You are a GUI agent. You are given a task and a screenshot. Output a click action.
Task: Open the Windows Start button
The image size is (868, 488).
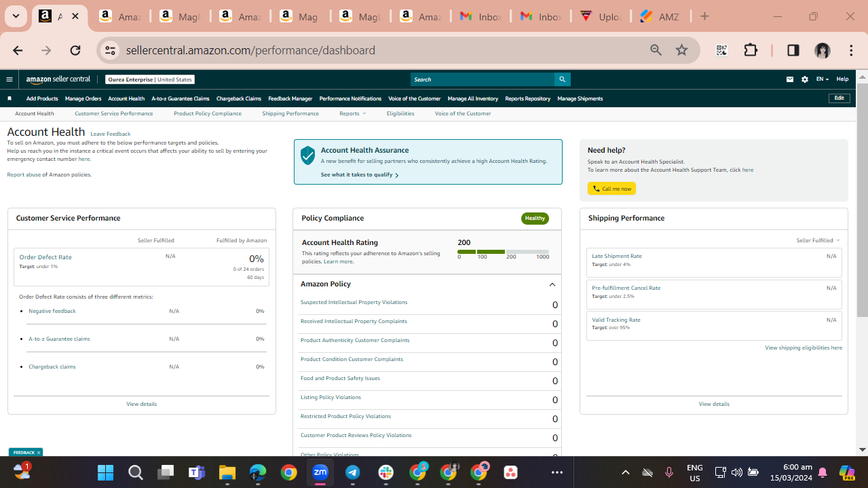[105, 472]
